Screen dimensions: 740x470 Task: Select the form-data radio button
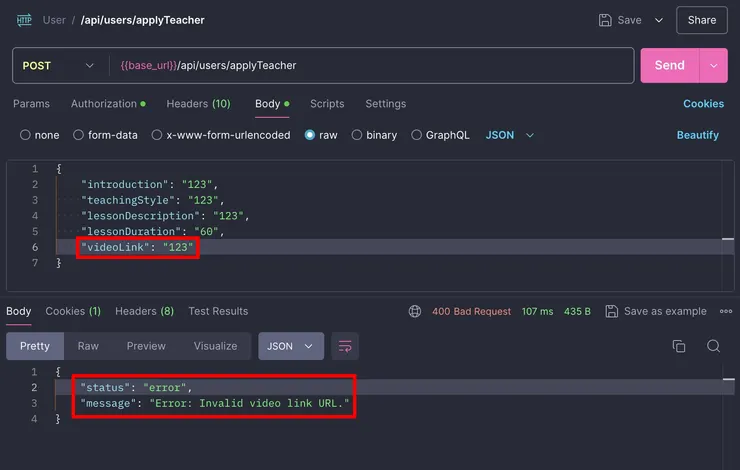coord(78,135)
